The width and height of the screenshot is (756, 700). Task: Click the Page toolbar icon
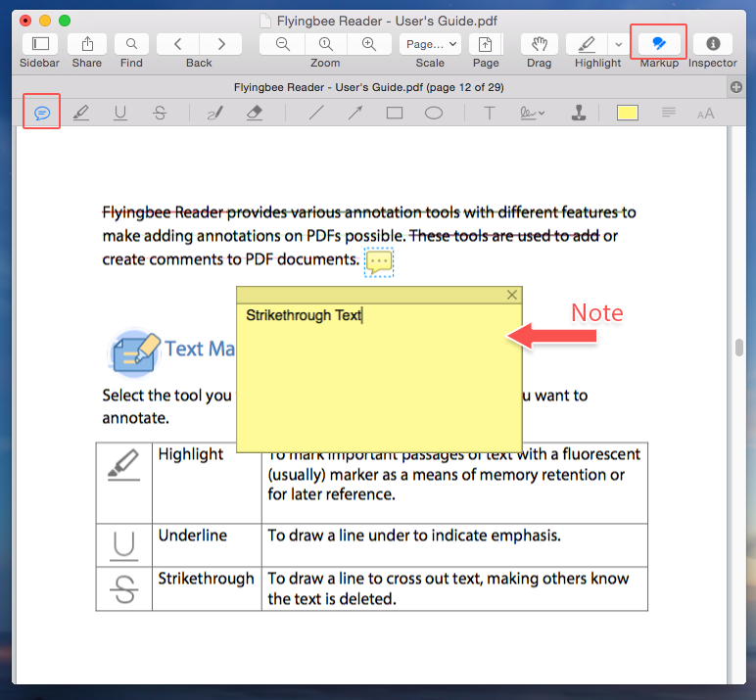tap(486, 44)
